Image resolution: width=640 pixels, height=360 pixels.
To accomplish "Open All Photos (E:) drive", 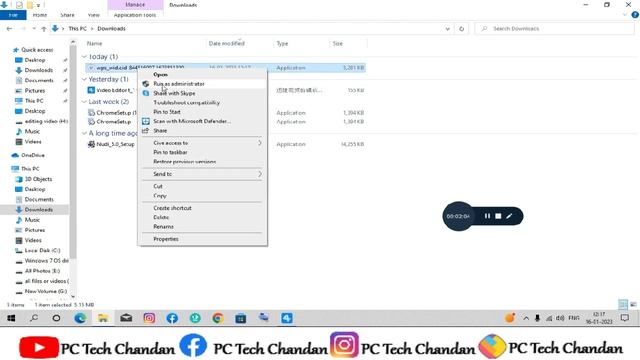I will click(42, 271).
